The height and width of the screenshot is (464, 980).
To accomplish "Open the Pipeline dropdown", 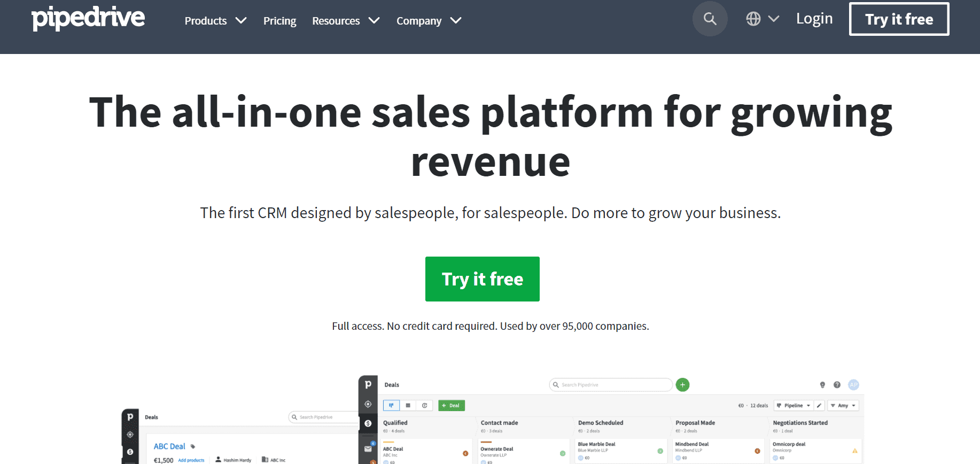I will pyautogui.click(x=794, y=406).
